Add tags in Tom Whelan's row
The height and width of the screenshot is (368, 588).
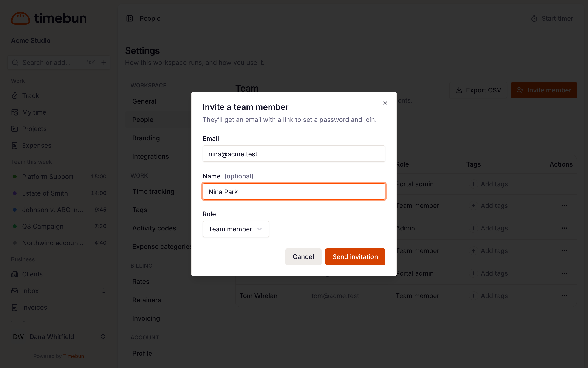(x=489, y=296)
